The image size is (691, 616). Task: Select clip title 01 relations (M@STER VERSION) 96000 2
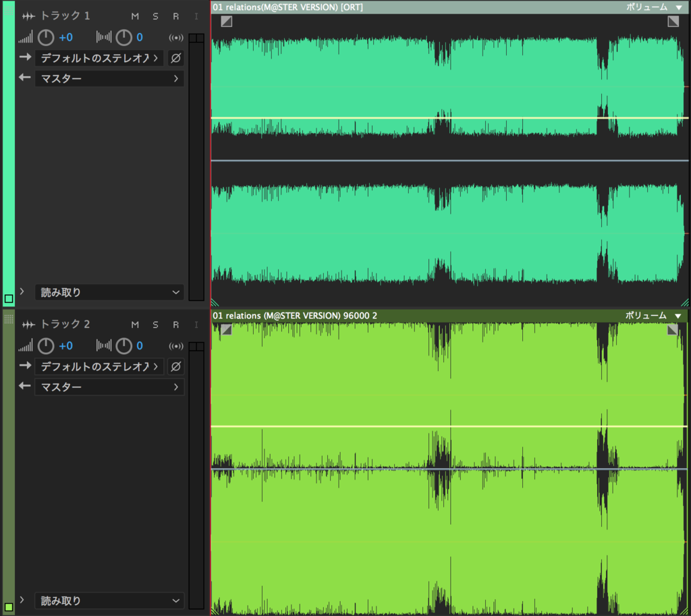click(295, 316)
